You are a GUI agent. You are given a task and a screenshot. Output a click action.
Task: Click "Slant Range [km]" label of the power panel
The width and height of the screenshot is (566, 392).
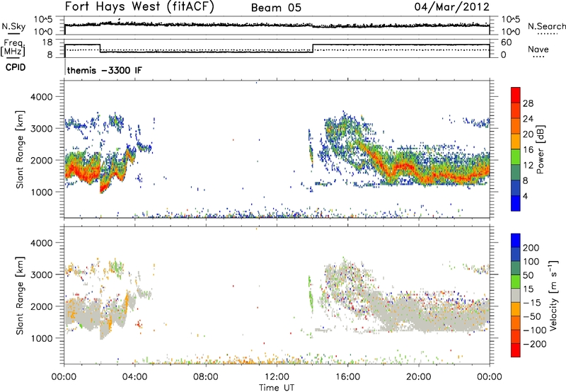click(x=20, y=149)
